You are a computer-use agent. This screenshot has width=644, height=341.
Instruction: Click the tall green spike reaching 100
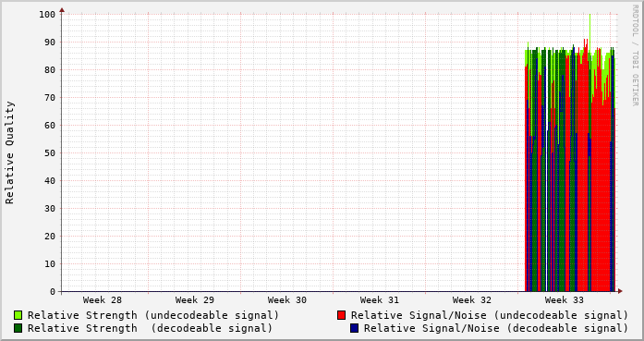(x=589, y=33)
